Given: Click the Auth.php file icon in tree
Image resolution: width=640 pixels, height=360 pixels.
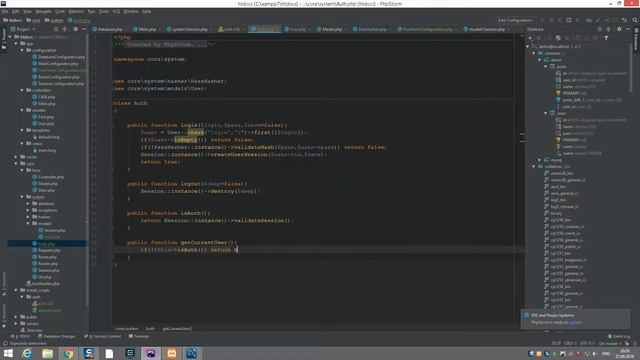Looking at the screenshot, I should coord(35,244).
